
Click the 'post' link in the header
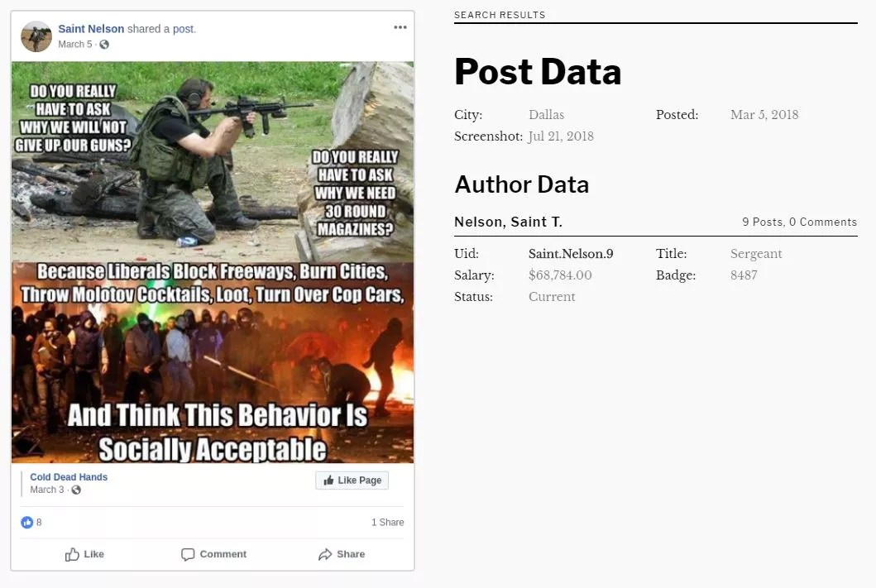[184, 29]
